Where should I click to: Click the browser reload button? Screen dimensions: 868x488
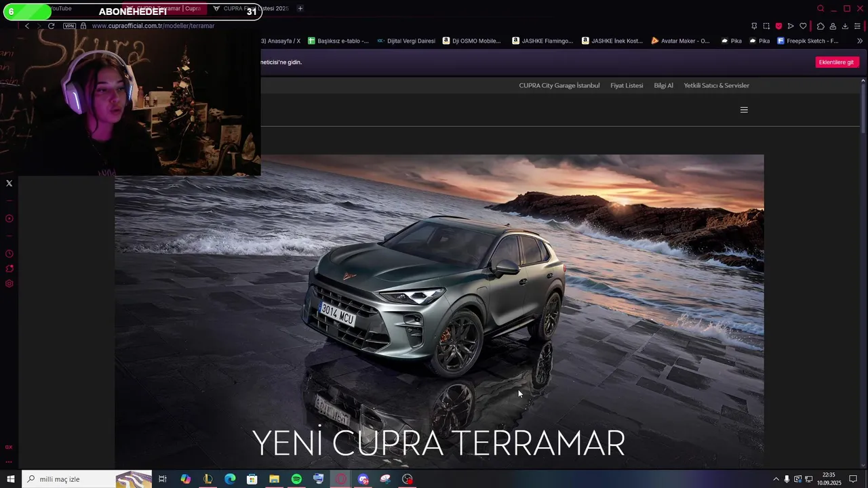(x=51, y=26)
